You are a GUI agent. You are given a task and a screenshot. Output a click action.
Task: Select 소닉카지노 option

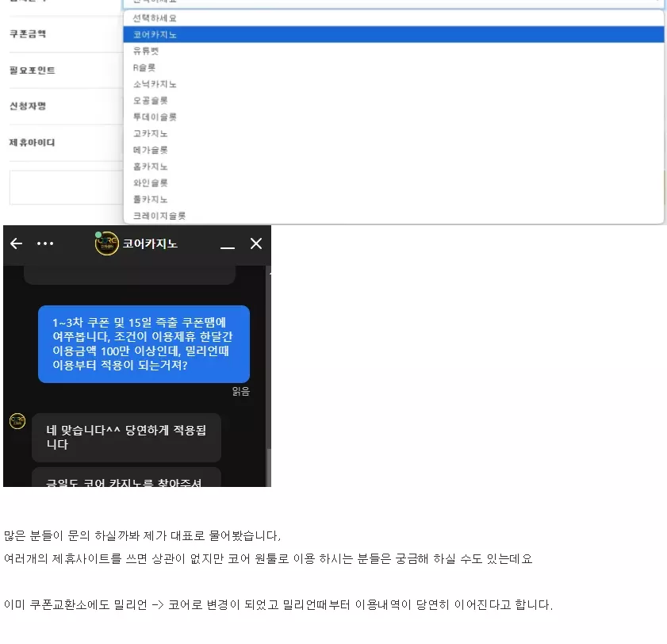[x=393, y=84]
